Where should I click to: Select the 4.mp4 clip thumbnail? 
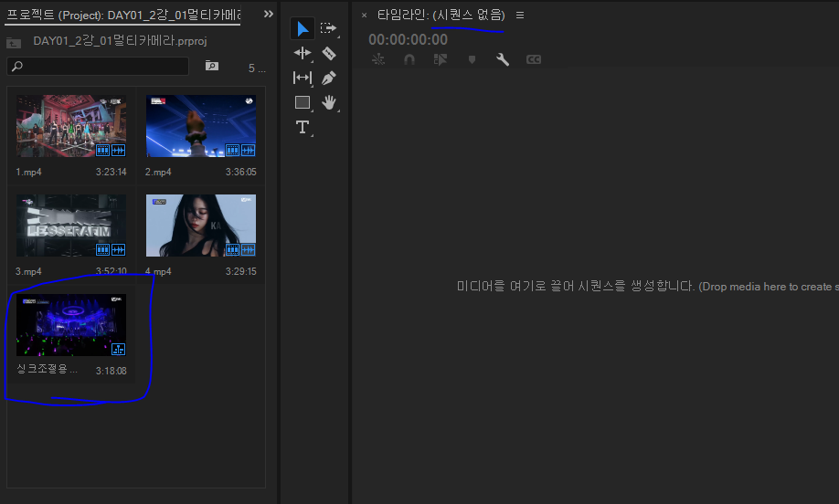pyautogui.click(x=201, y=226)
